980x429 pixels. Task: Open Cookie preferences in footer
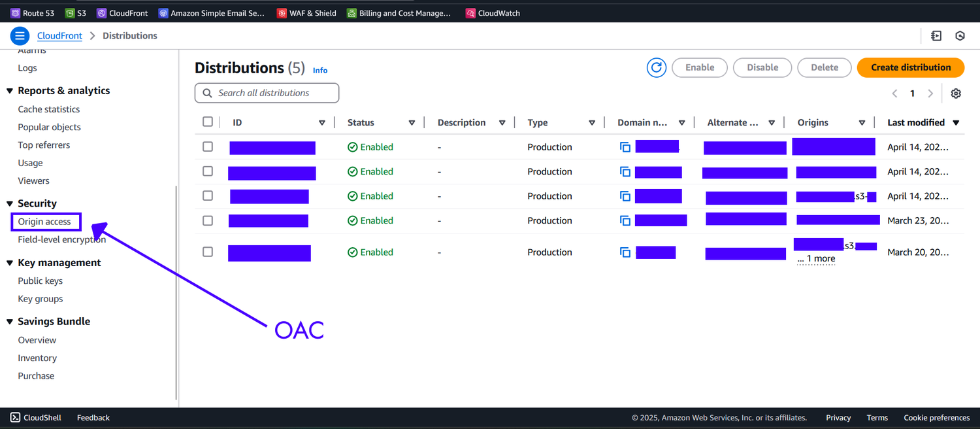pyautogui.click(x=937, y=418)
